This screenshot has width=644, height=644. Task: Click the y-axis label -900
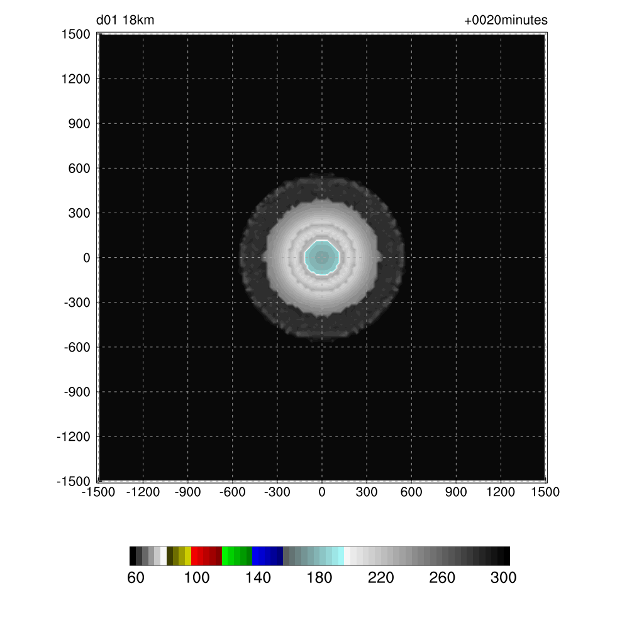point(77,392)
